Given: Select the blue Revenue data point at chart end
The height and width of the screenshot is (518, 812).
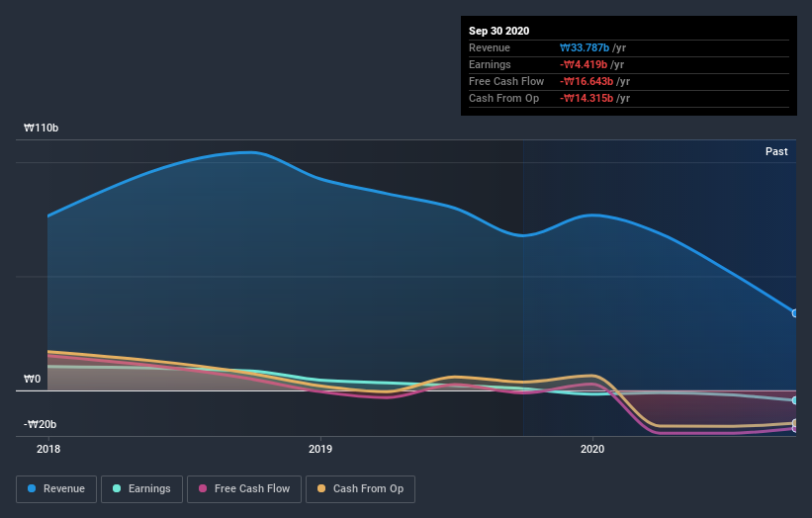Looking at the screenshot, I should pos(795,313).
